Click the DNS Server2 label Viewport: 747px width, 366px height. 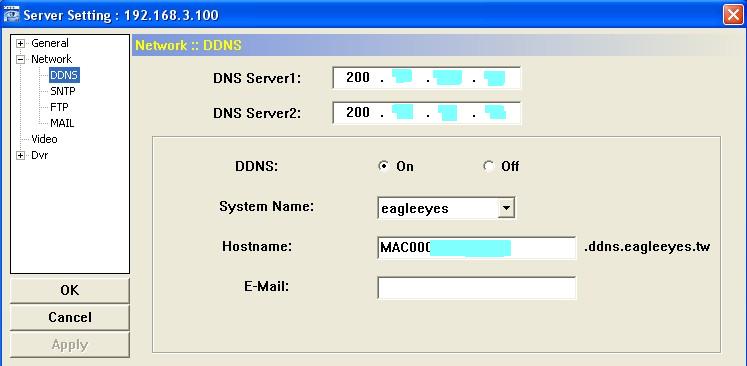[x=257, y=113]
